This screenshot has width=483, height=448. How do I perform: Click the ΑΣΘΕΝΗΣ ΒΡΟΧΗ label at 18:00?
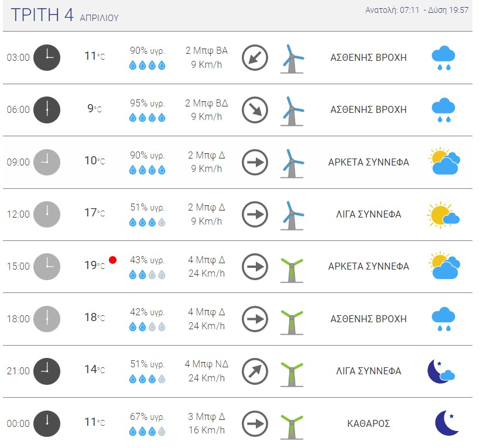pos(368,319)
